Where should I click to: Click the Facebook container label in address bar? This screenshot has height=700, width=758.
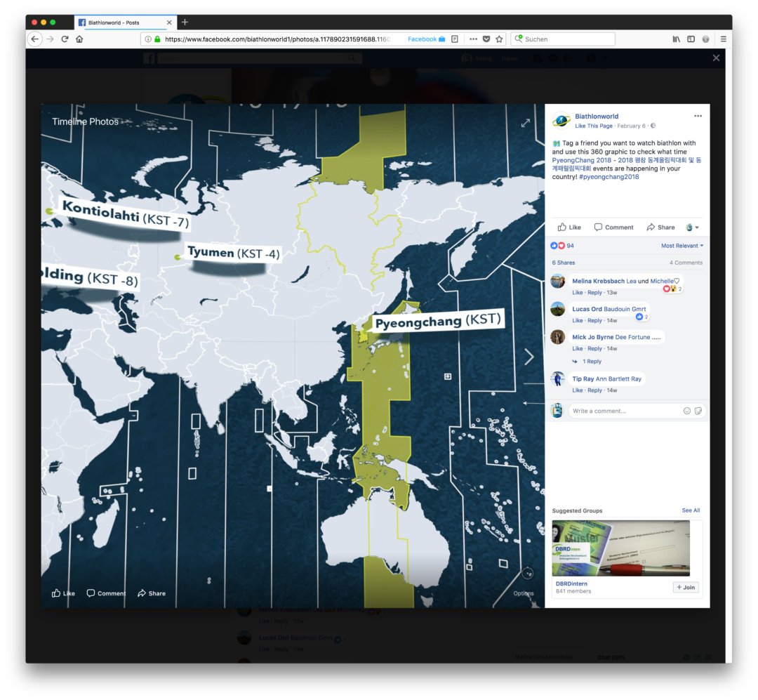point(426,39)
